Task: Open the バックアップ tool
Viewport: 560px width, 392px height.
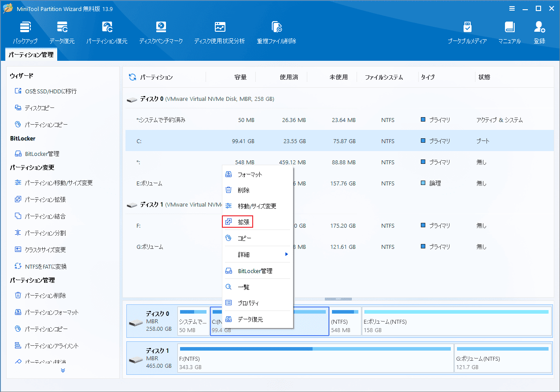Action: tap(25, 33)
